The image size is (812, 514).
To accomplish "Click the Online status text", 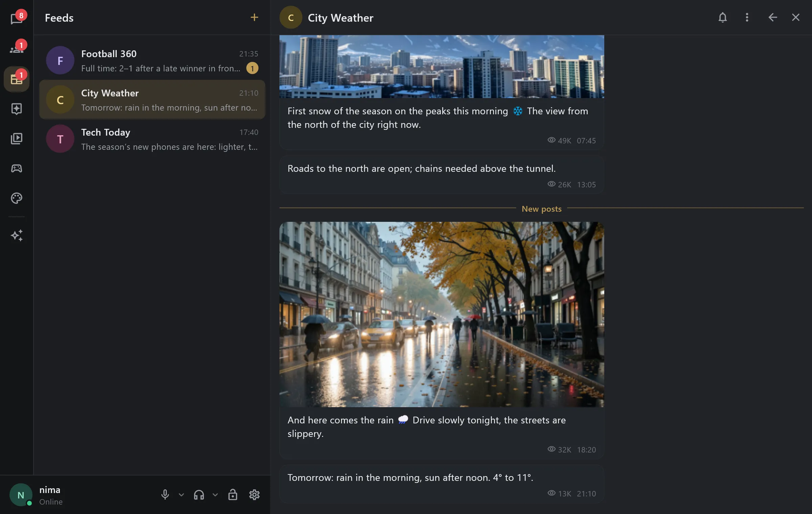I will [51, 502].
